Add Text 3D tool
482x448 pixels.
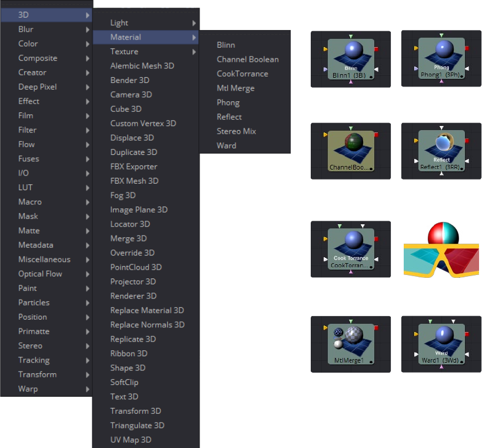(x=124, y=397)
